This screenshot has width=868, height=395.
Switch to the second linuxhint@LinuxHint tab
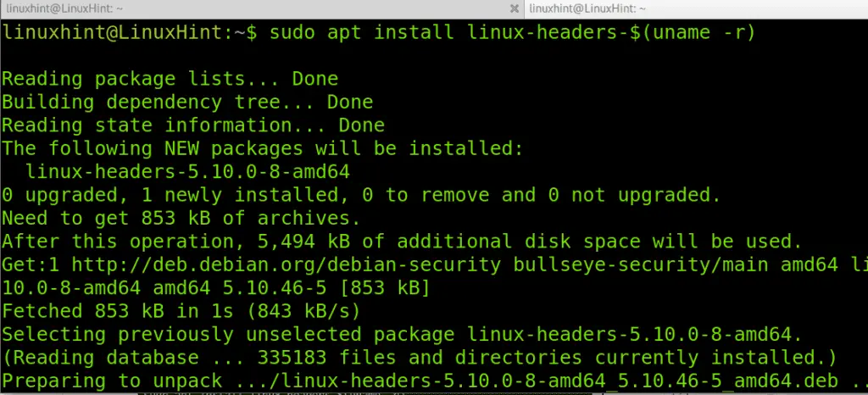pyautogui.click(x=697, y=8)
